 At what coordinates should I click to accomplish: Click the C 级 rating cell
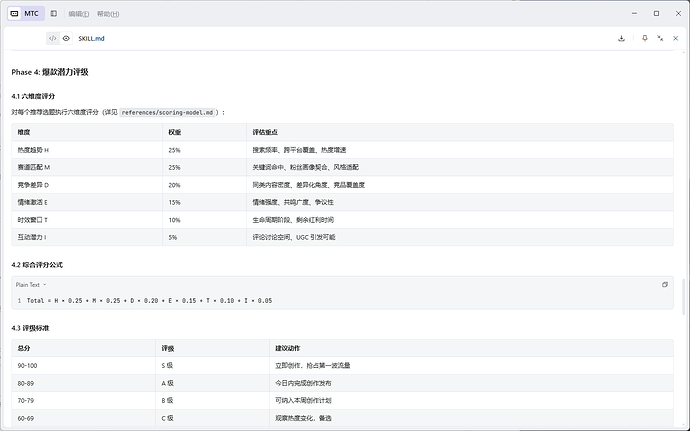click(213, 418)
